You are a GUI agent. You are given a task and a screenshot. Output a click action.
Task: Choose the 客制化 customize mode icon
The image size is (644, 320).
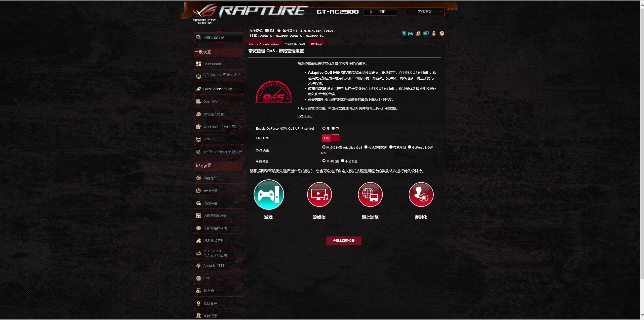coord(421,195)
